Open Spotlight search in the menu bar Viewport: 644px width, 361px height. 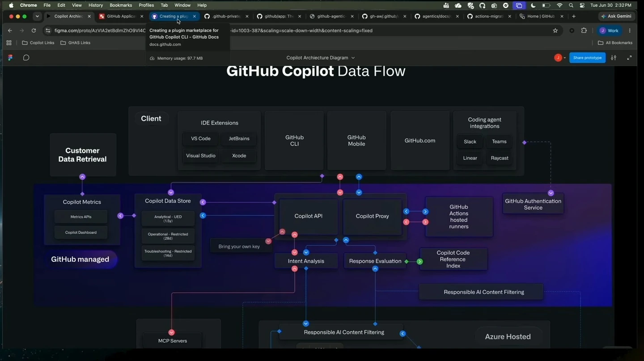[571, 5]
